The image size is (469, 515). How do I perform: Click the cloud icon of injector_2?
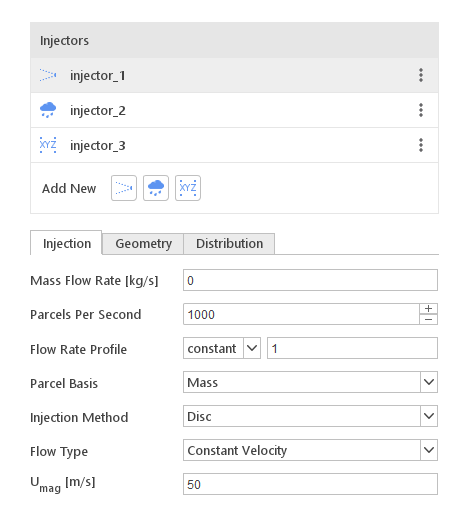48,110
